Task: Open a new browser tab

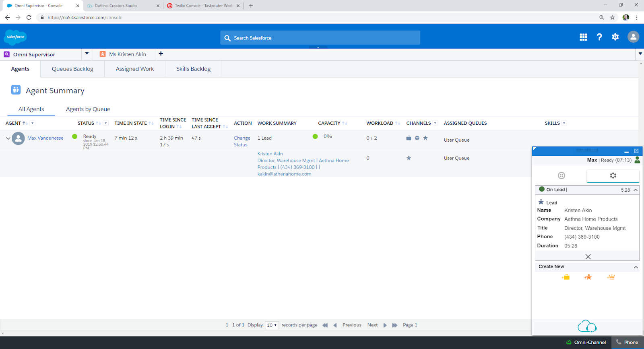Action: (251, 6)
